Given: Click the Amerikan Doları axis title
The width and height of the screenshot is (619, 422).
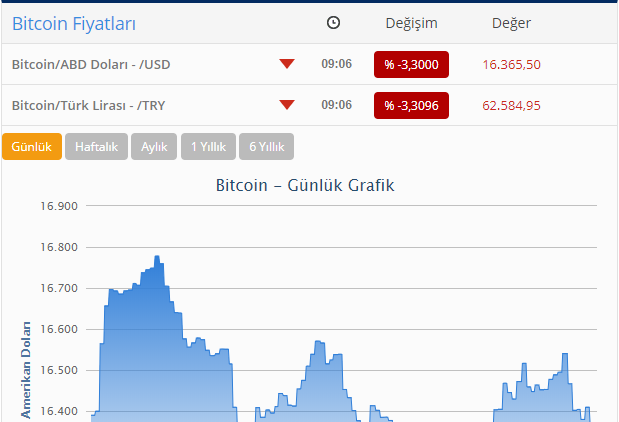Looking at the screenshot, I should pyautogui.click(x=26, y=370).
